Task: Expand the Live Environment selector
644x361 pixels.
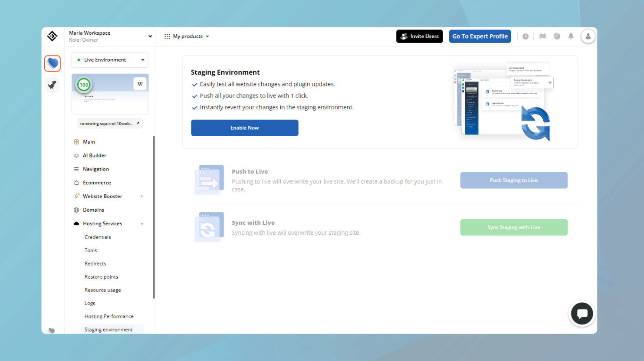Action: click(110, 59)
